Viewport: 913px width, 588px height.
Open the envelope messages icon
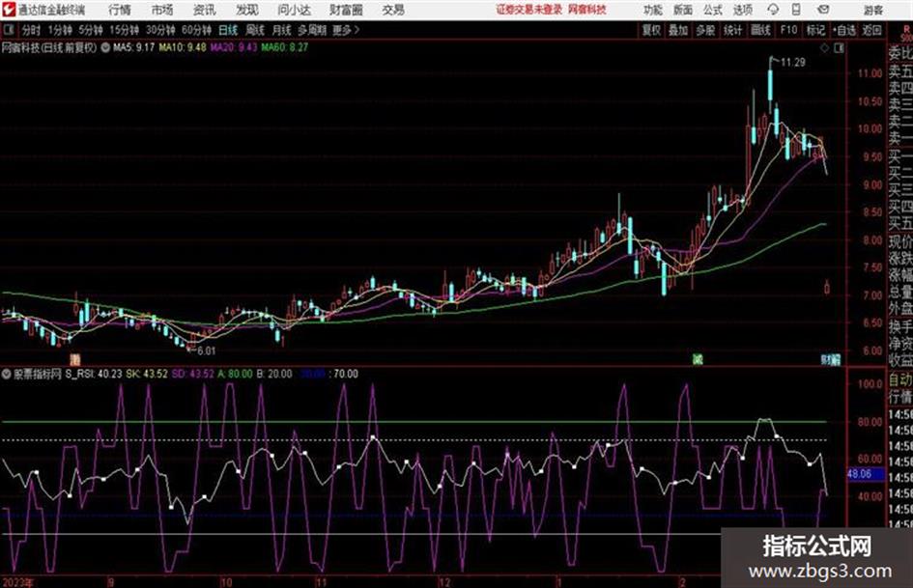click(823, 10)
